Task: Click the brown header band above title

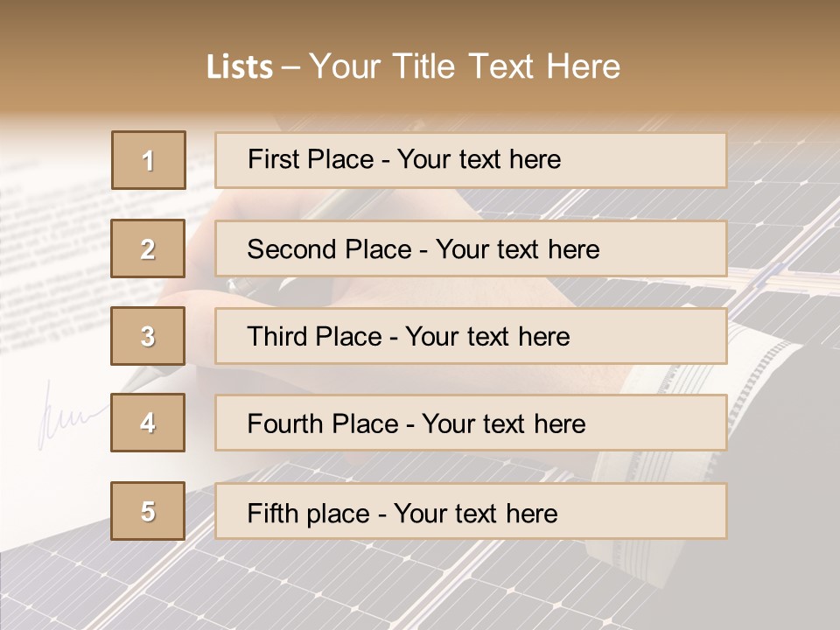Action: (420, 17)
